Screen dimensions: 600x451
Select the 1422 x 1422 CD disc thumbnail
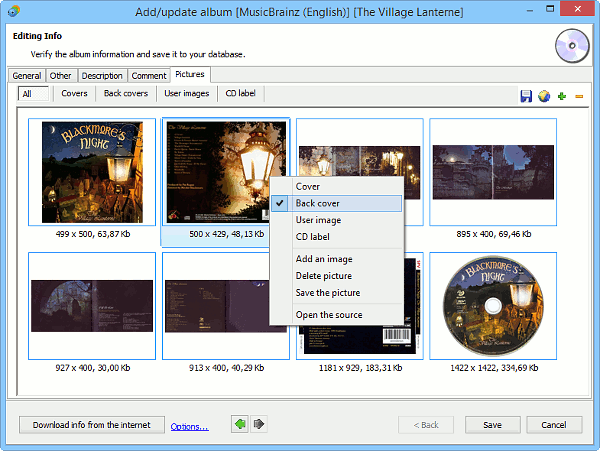[x=493, y=306]
